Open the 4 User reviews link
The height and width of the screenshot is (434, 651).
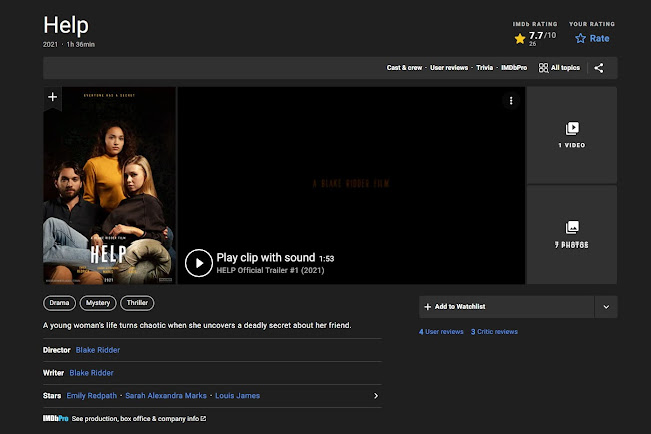(441, 331)
